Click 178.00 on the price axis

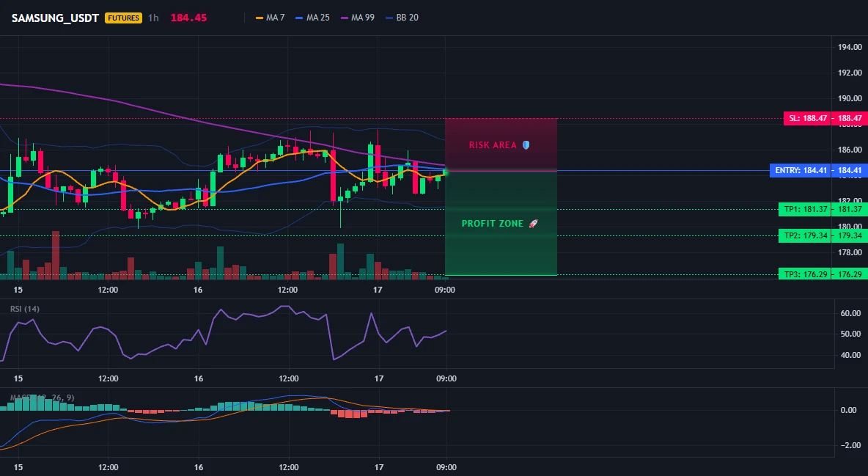tap(850, 253)
